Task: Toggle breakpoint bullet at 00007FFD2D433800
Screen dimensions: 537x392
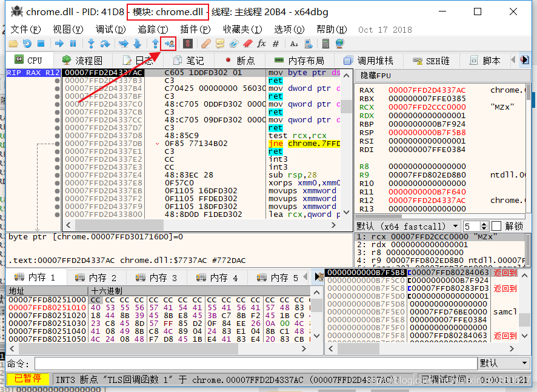Action: pyautogui.click(x=57, y=214)
